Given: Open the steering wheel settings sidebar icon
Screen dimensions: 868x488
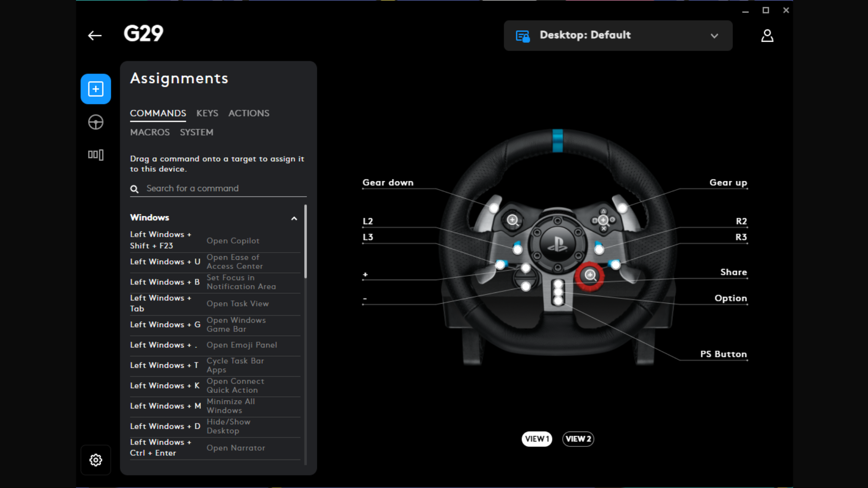Looking at the screenshot, I should point(96,122).
